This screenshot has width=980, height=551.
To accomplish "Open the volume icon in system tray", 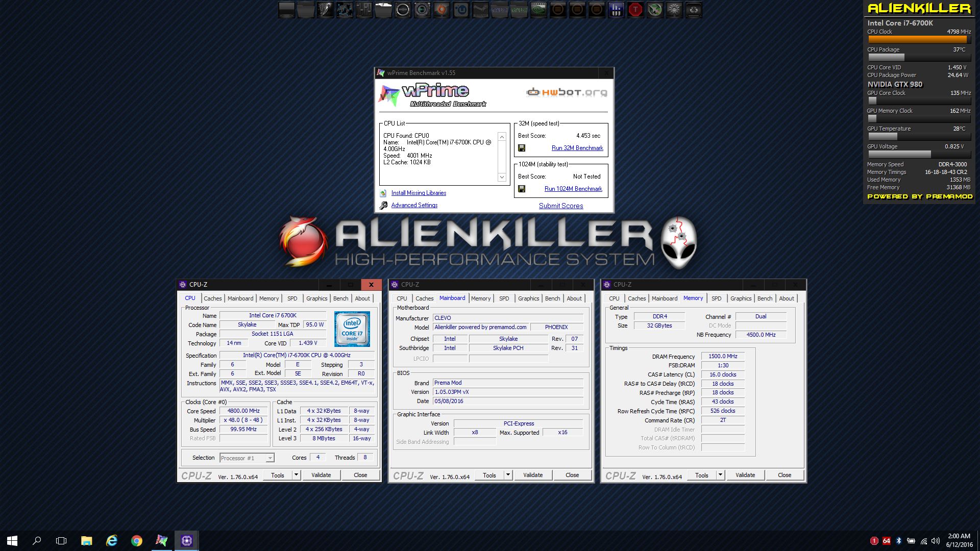I will pos(936,541).
